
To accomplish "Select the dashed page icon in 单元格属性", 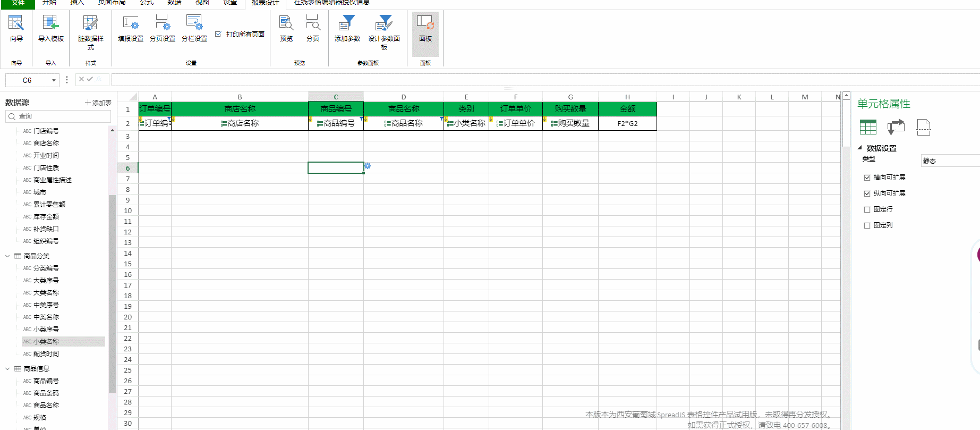I will click(924, 127).
